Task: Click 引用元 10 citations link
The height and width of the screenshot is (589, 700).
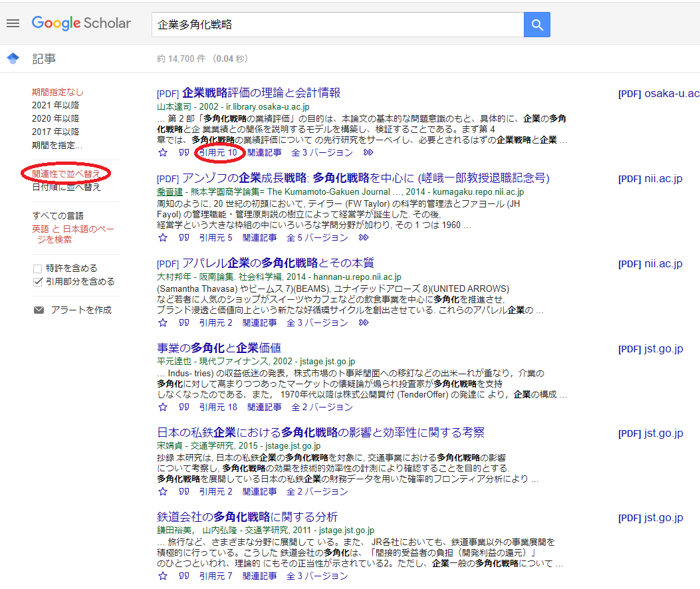Action: coord(218,153)
